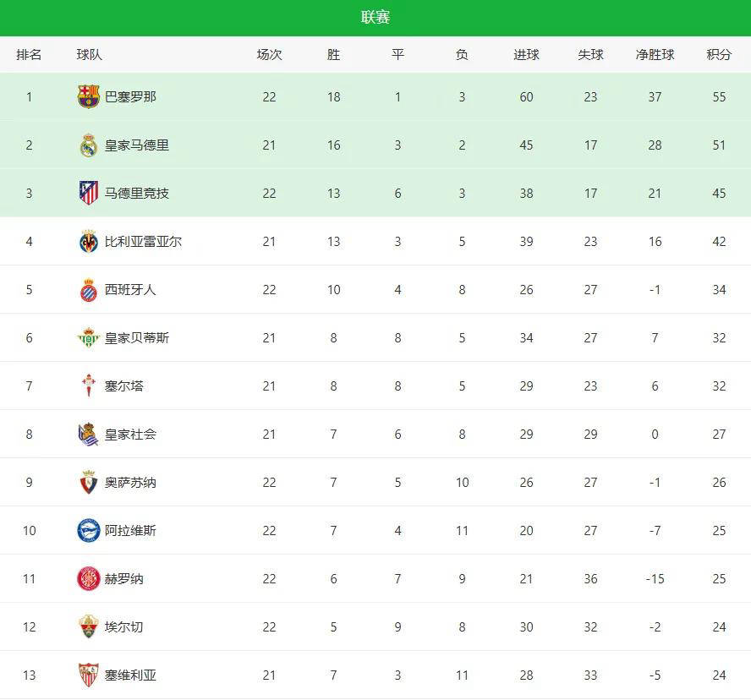Image resolution: width=751 pixels, height=700 pixels.
Task: Click the Girona club crest icon
Action: (x=88, y=579)
